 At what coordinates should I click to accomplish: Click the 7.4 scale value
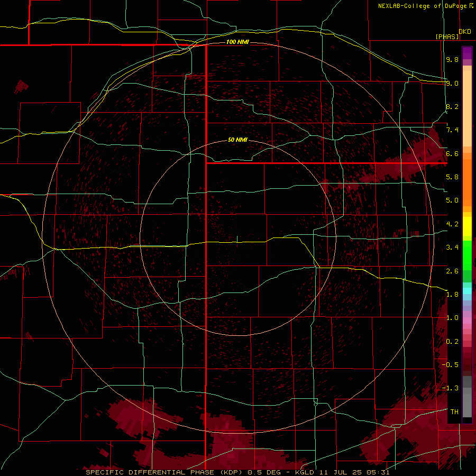(452, 130)
